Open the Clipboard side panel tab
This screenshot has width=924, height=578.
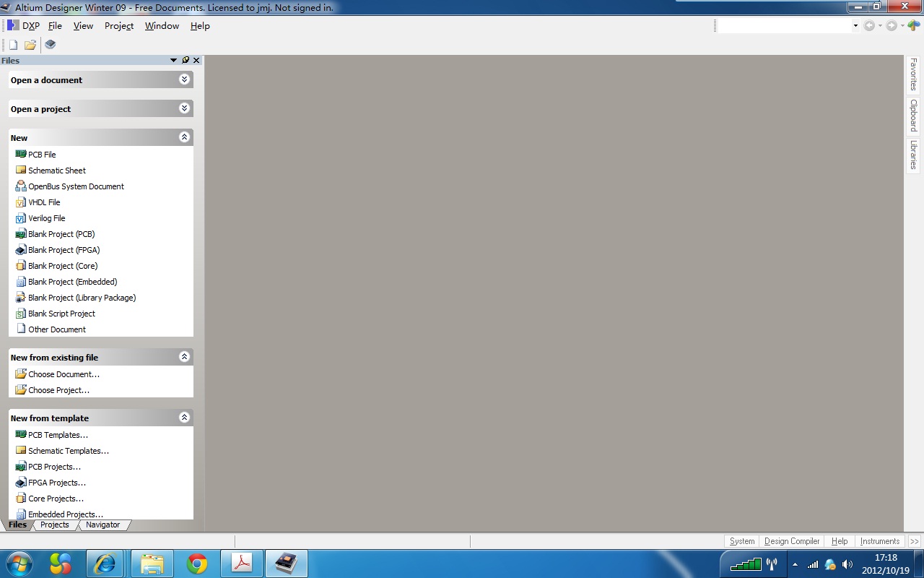pyautogui.click(x=913, y=116)
